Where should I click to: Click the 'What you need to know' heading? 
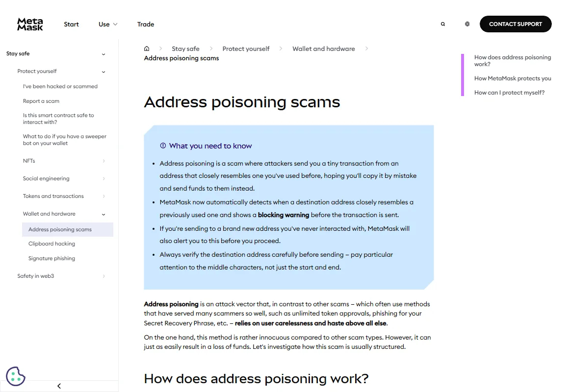click(210, 146)
